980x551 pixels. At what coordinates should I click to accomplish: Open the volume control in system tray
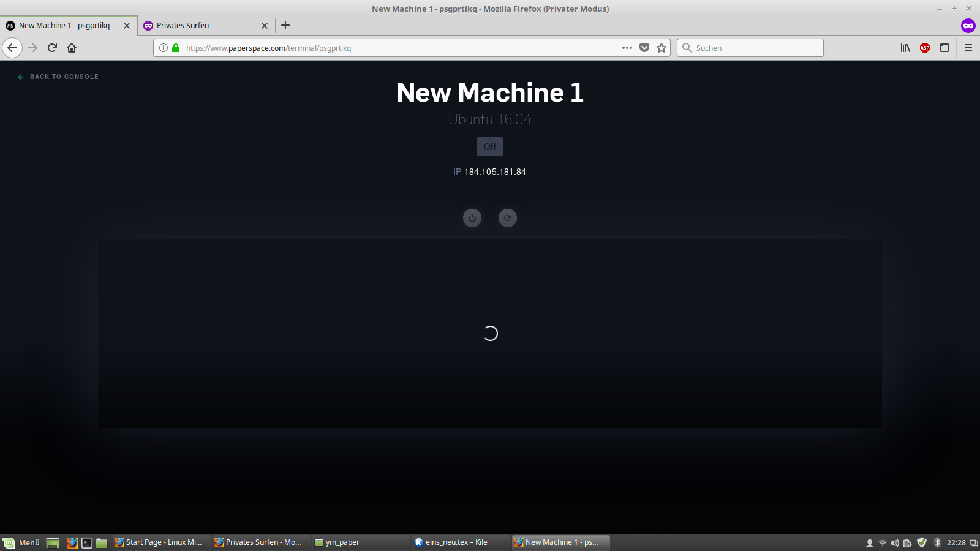[895, 543]
